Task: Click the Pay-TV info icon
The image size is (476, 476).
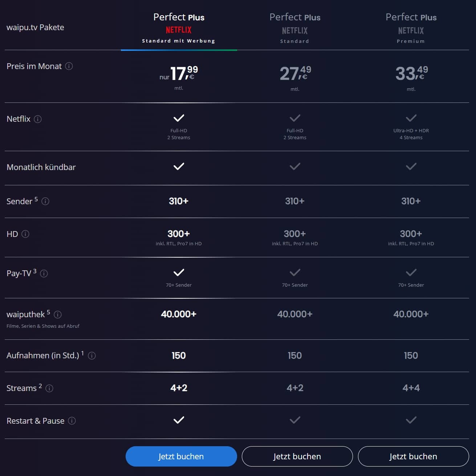Action: [44, 274]
